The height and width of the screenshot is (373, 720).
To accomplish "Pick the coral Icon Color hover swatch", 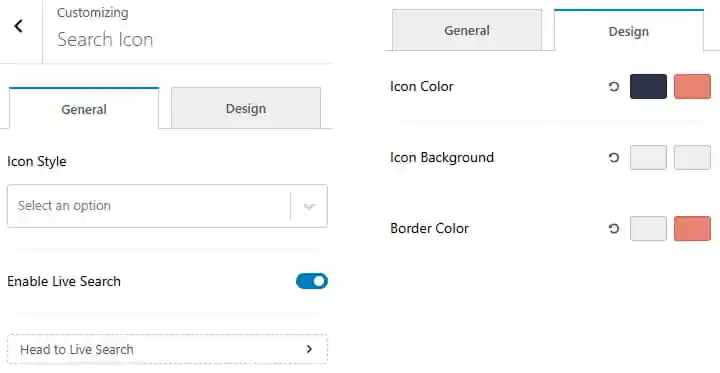I will (x=692, y=86).
